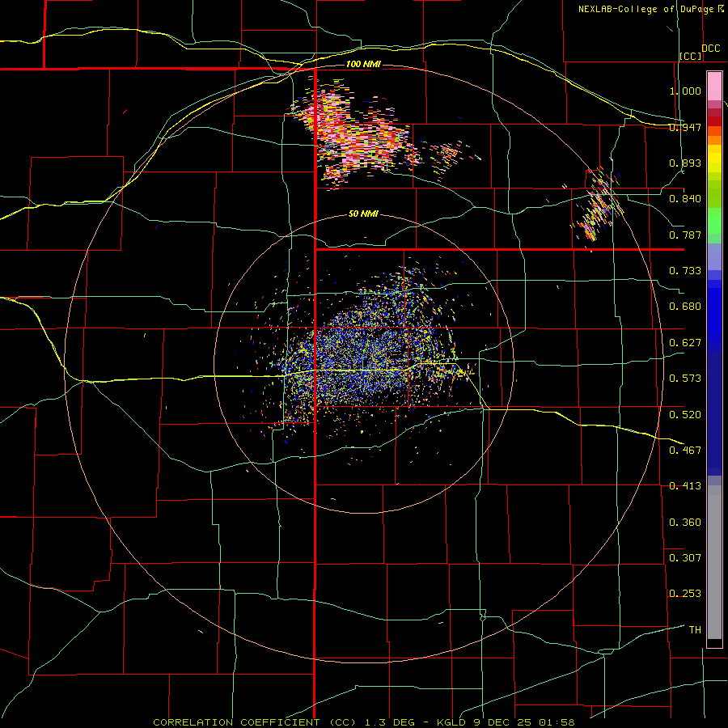Click the 100 NMI range ring label
This screenshot has height=728, width=728.
363,64
